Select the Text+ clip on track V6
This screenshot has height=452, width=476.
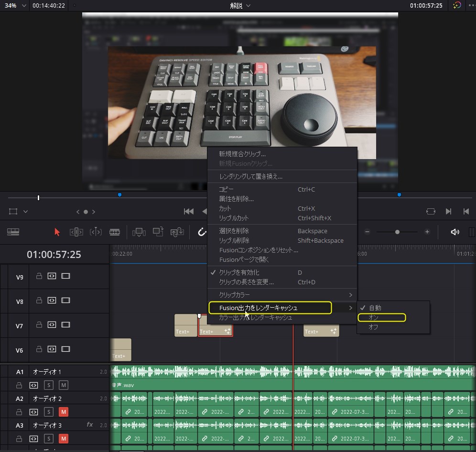point(120,350)
